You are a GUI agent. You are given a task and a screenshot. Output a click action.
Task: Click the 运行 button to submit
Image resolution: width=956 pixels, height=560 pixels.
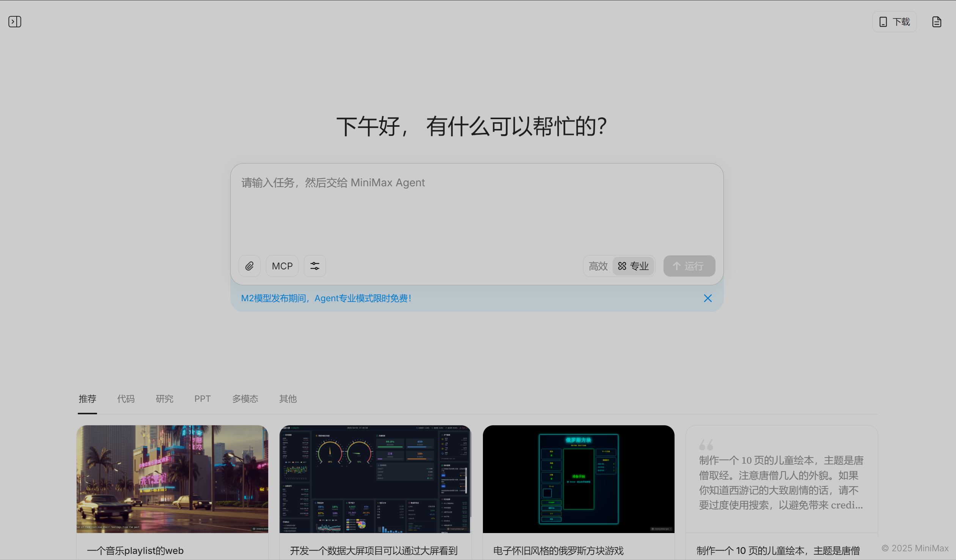pyautogui.click(x=689, y=266)
